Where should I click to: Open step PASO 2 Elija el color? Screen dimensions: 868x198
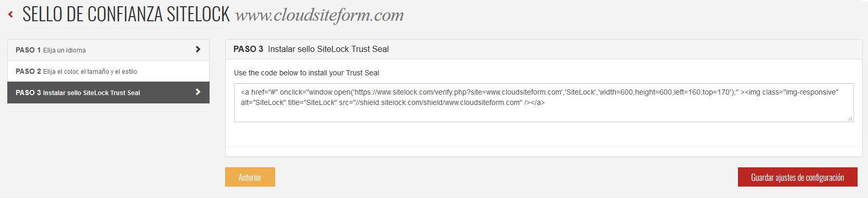coord(108,71)
